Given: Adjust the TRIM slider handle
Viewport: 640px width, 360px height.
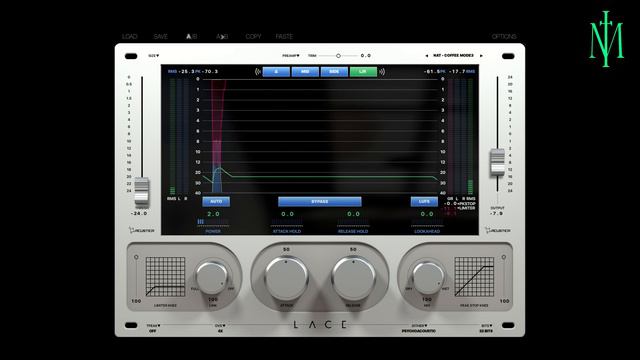Looking at the screenshot, I should (x=338, y=56).
